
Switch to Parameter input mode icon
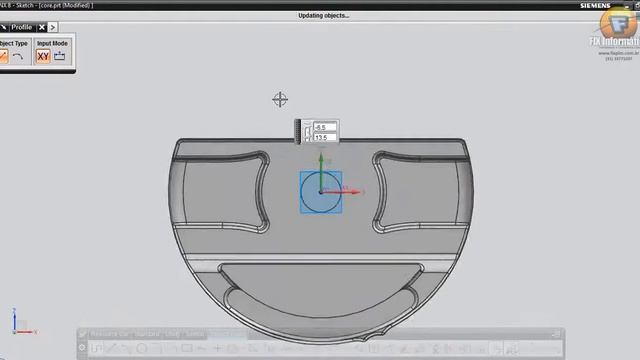tap(60, 56)
